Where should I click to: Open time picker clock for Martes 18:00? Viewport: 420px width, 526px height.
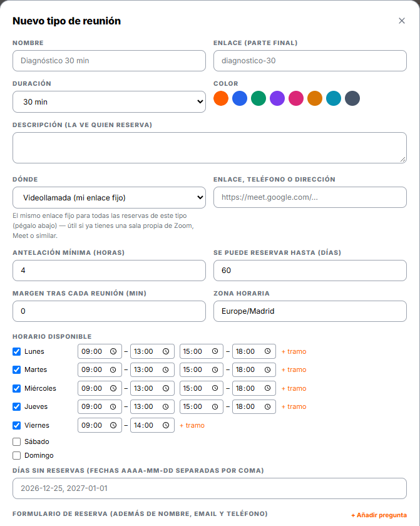coord(267,369)
